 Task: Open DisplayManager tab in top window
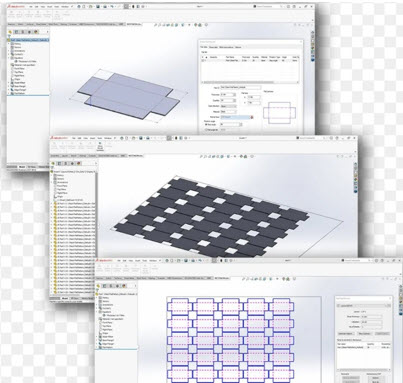(x=36, y=32)
